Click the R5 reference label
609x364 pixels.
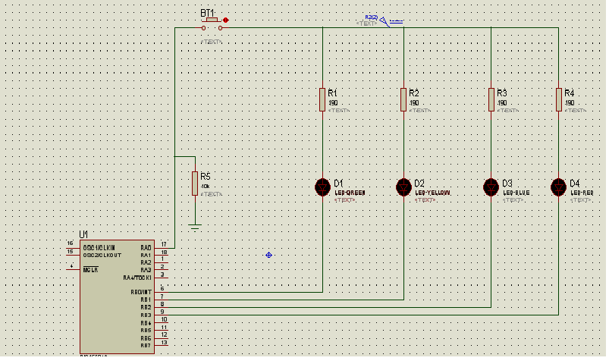pos(205,177)
